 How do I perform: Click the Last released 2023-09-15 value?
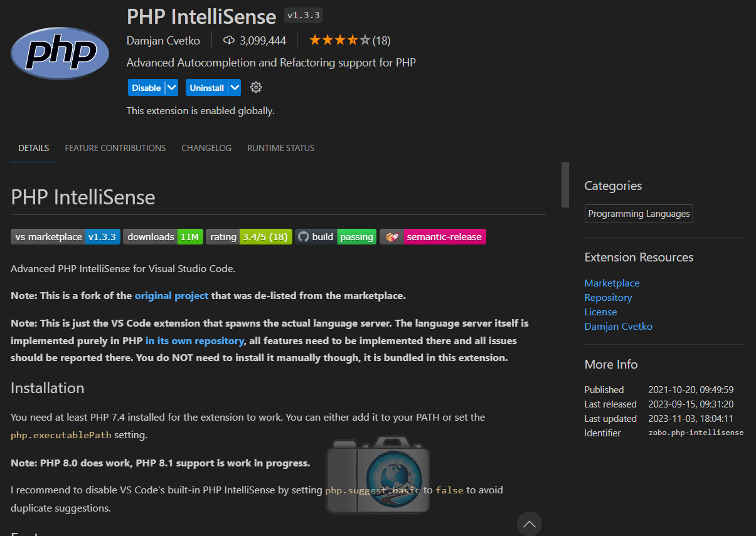coord(691,404)
